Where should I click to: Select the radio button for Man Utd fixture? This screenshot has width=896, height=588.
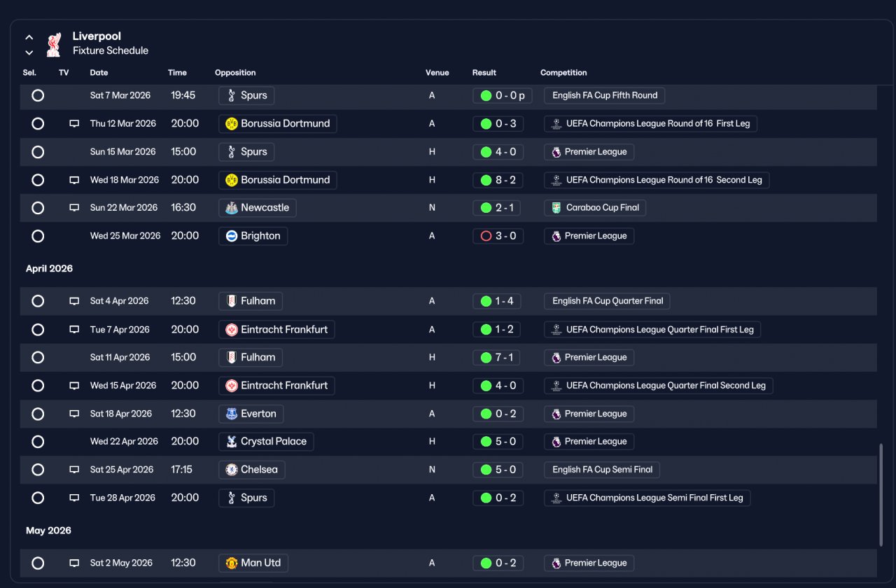point(38,563)
